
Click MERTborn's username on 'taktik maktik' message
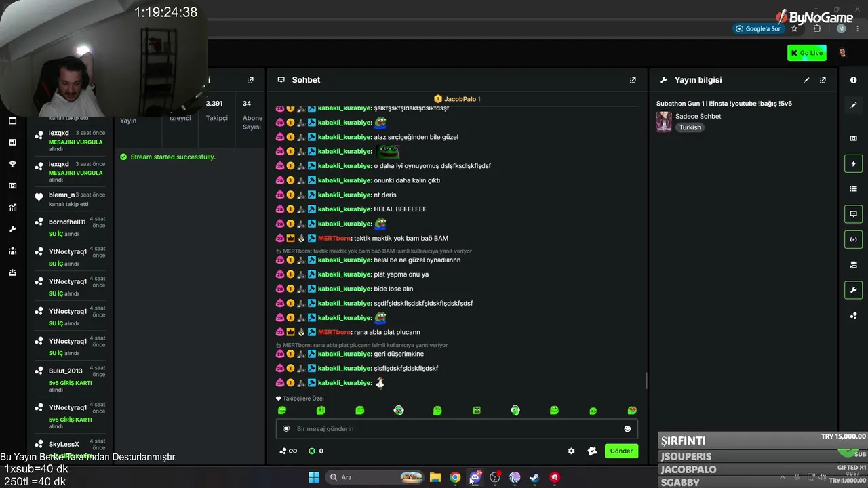point(334,239)
